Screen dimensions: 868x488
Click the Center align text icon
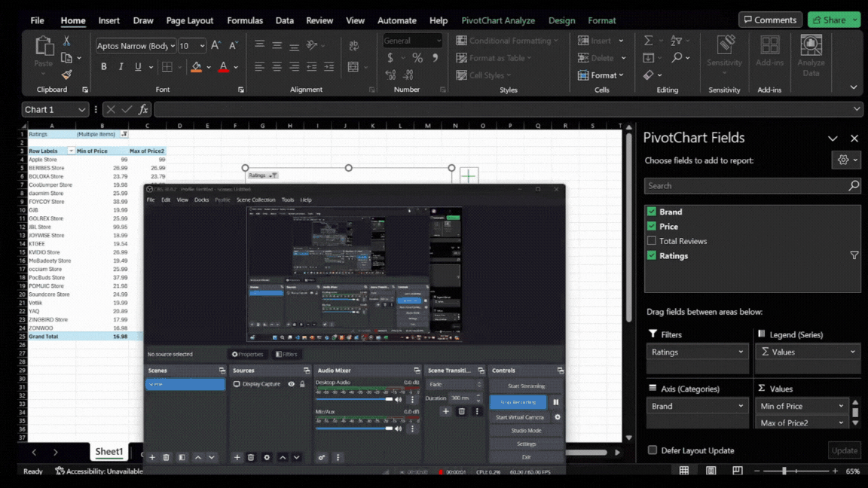(277, 67)
